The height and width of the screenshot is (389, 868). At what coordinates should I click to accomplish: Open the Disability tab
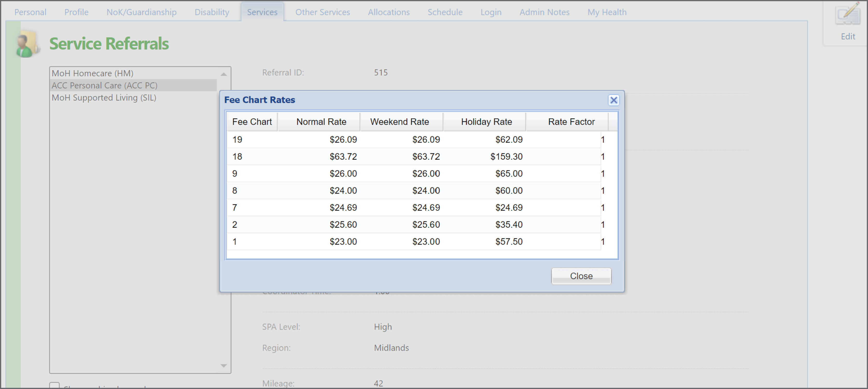[212, 12]
